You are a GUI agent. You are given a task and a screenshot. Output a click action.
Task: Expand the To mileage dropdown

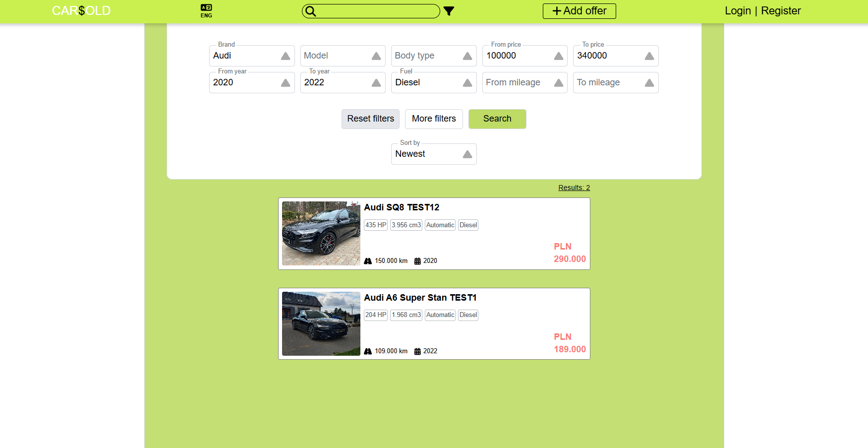616,82
